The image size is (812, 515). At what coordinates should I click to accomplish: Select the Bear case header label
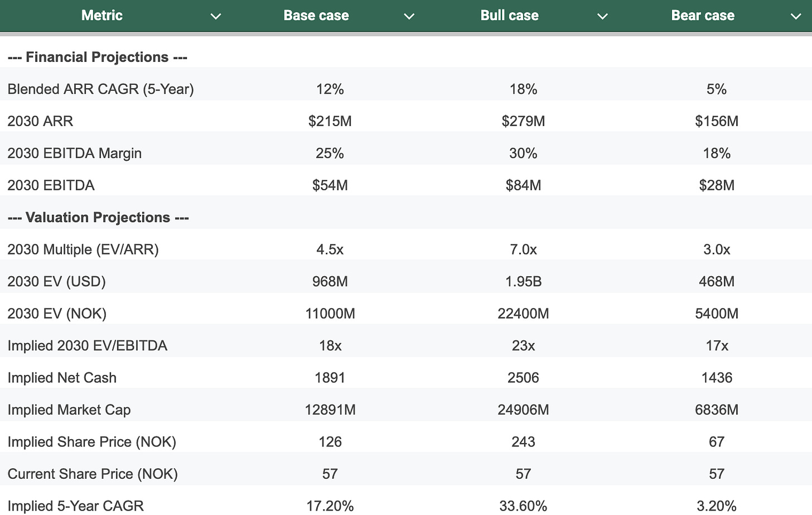[703, 16]
